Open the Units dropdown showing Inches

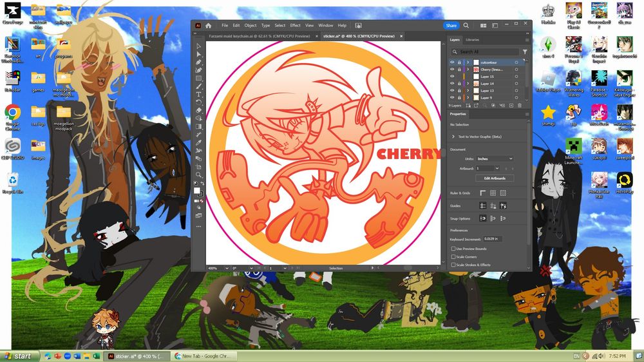(x=495, y=158)
